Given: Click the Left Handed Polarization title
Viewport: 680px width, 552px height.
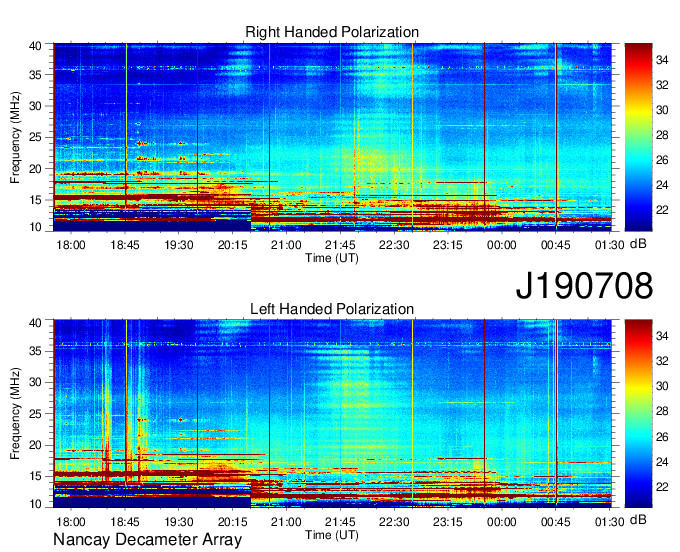Looking at the screenshot, I should pos(332,309).
